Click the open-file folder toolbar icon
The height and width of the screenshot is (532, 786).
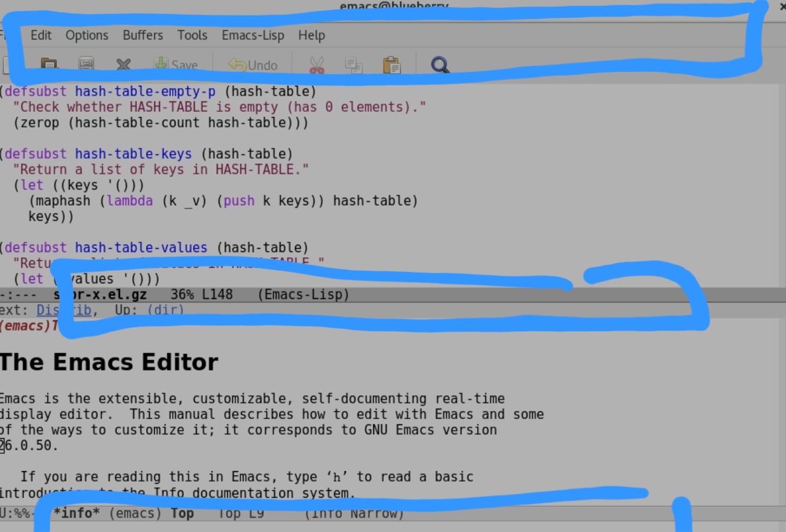click(x=49, y=64)
